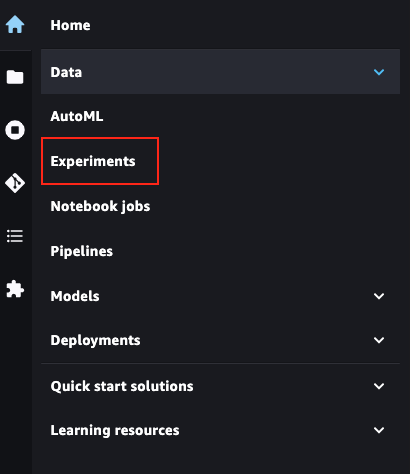Open the Git source control icon
410x474 pixels.
coord(15,183)
